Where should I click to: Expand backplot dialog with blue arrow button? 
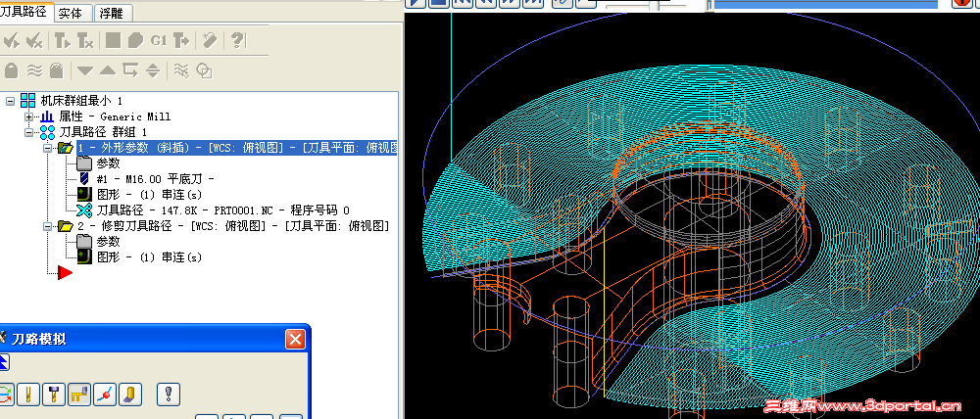click(x=4, y=361)
